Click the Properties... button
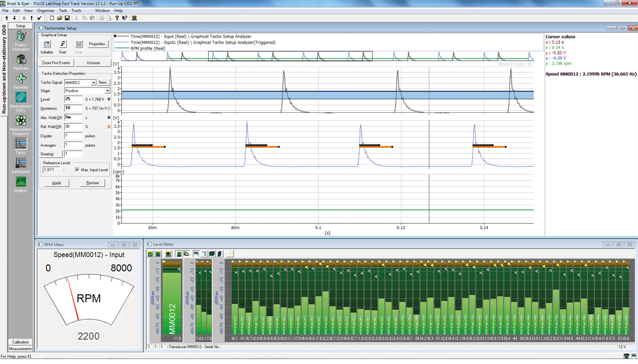The width and height of the screenshot is (638, 364). tap(98, 44)
